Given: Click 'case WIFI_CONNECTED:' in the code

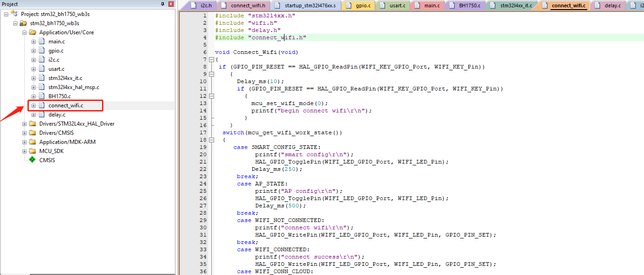Looking at the screenshot, I should [274, 249].
